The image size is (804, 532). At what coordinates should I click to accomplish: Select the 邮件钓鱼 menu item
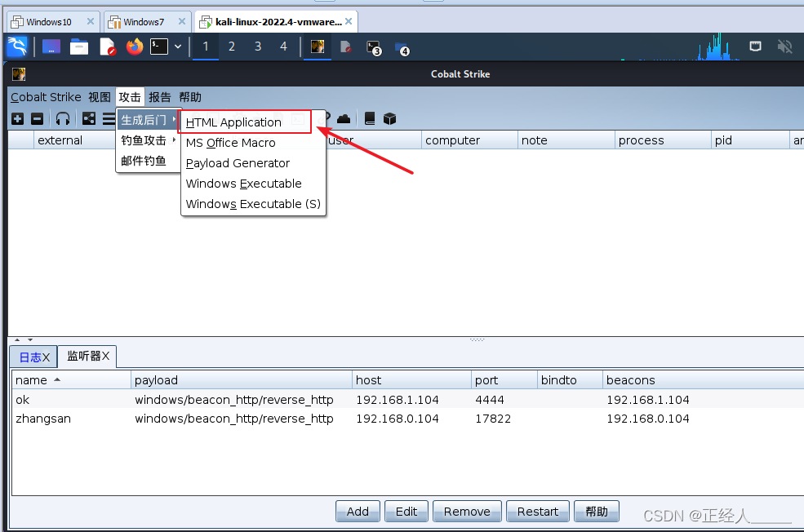pyautogui.click(x=149, y=161)
